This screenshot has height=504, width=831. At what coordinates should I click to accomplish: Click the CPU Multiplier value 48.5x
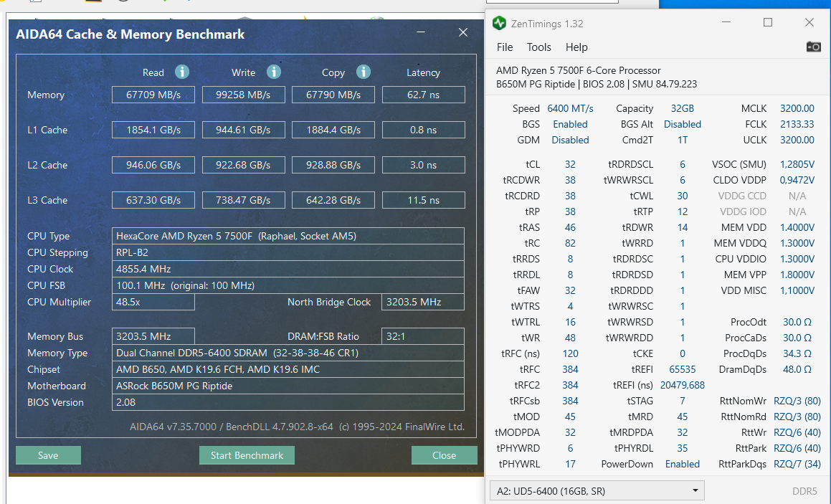153,302
